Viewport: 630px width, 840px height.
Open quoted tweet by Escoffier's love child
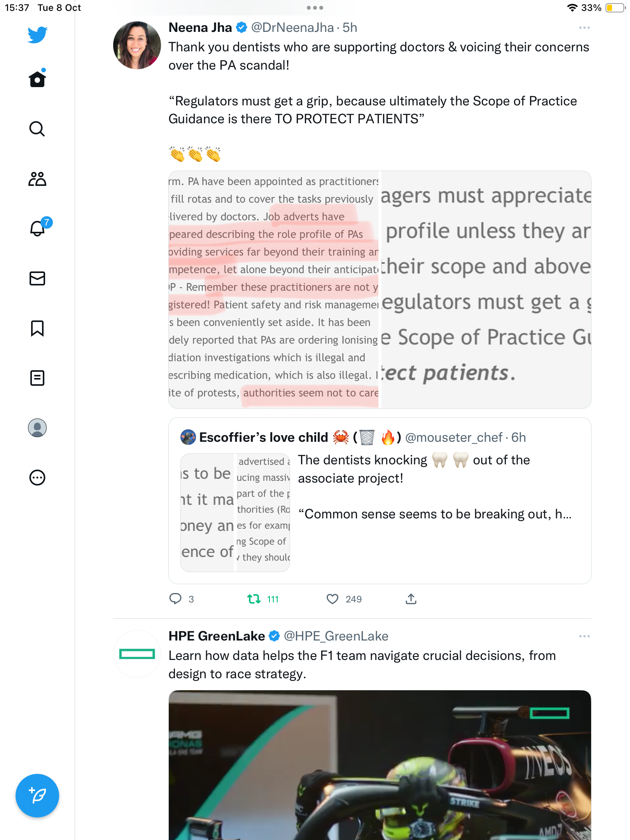(380, 500)
